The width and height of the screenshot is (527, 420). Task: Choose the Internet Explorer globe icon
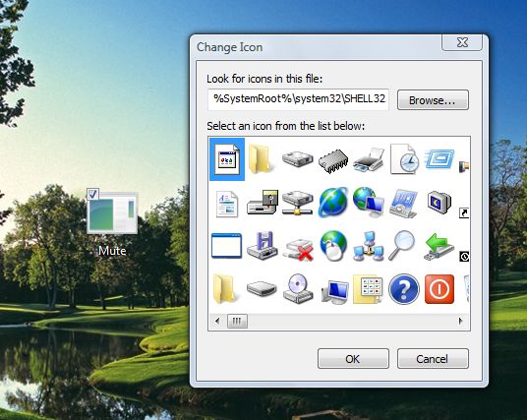(333, 202)
